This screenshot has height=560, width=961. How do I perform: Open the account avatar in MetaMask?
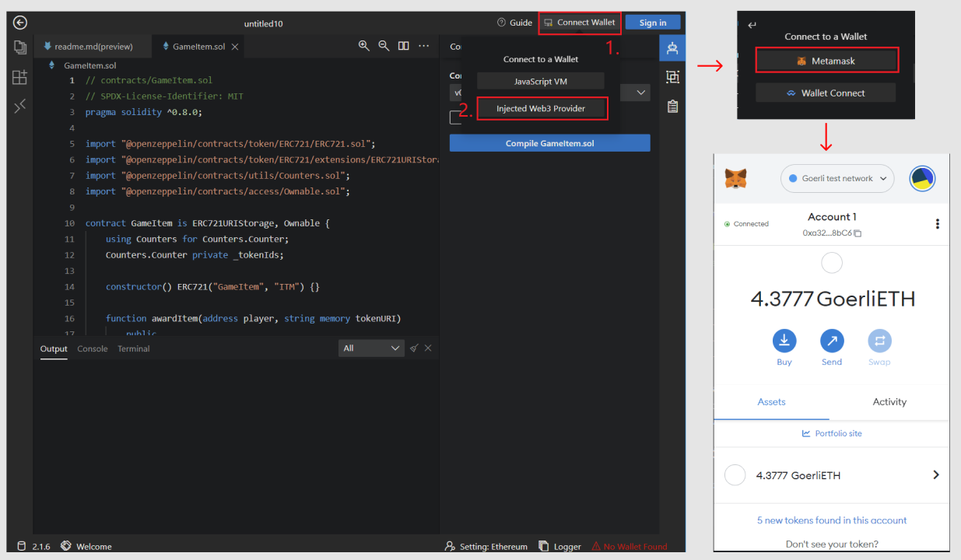pyautogui.click(x=922, y=178)
